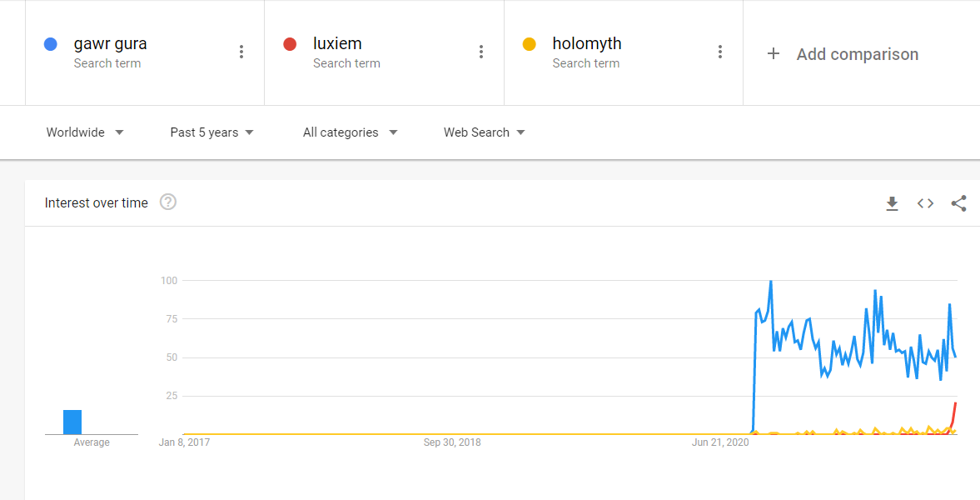
Task: Open the Past 5 years time range dropdown
Action: click(211, 132)
